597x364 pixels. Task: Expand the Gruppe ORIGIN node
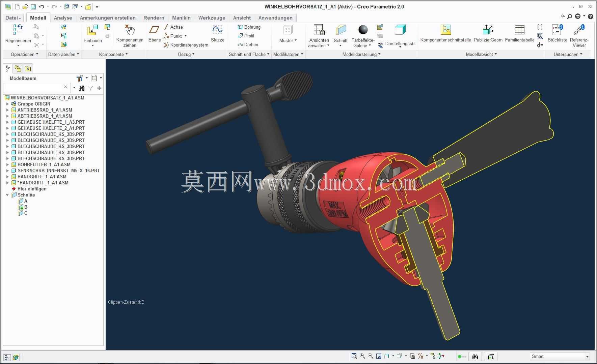[7, 104]
